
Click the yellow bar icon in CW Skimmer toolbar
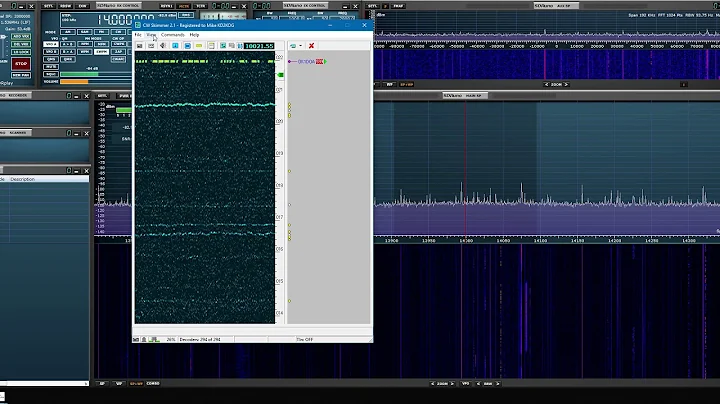tap(199, 46)
